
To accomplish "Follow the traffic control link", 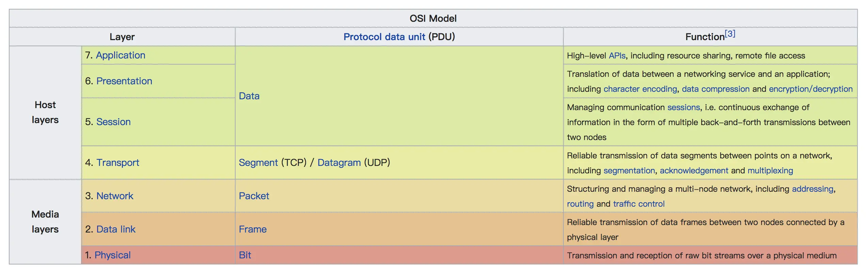I will pyautogui.click(x=639, y=204).
